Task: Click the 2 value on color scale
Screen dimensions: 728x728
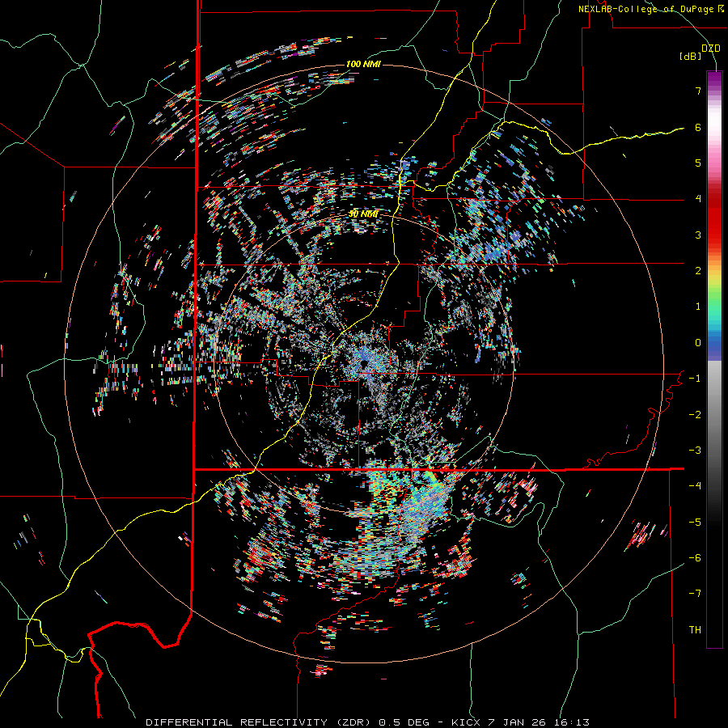Action: click(698, 271)
